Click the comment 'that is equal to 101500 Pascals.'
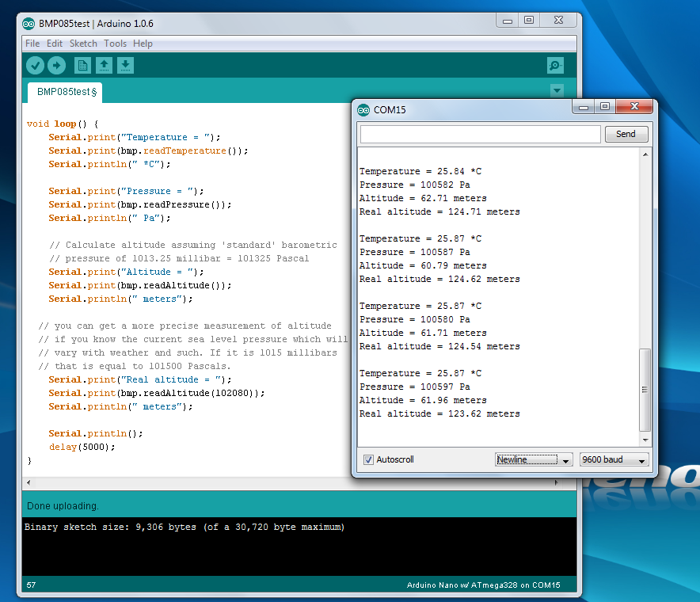 (135, 366)
